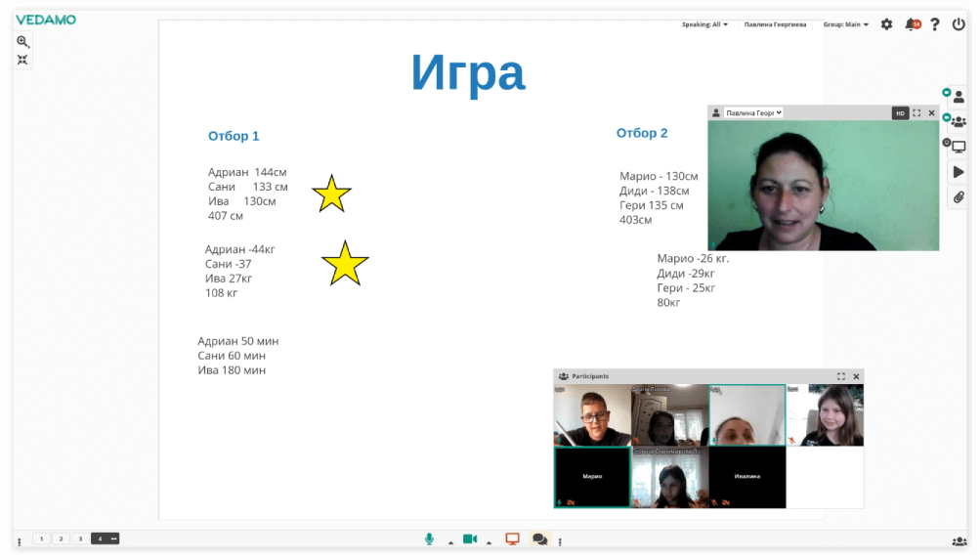Select the Диана video tile in participants
This screenshot has height=560, width=980.
click(669, 415)
